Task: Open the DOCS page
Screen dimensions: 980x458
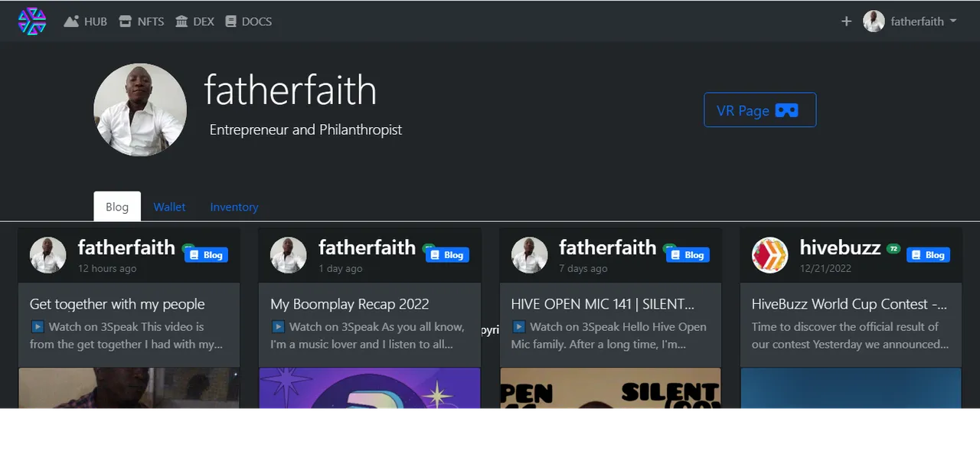Action: [x=249, y=21]
